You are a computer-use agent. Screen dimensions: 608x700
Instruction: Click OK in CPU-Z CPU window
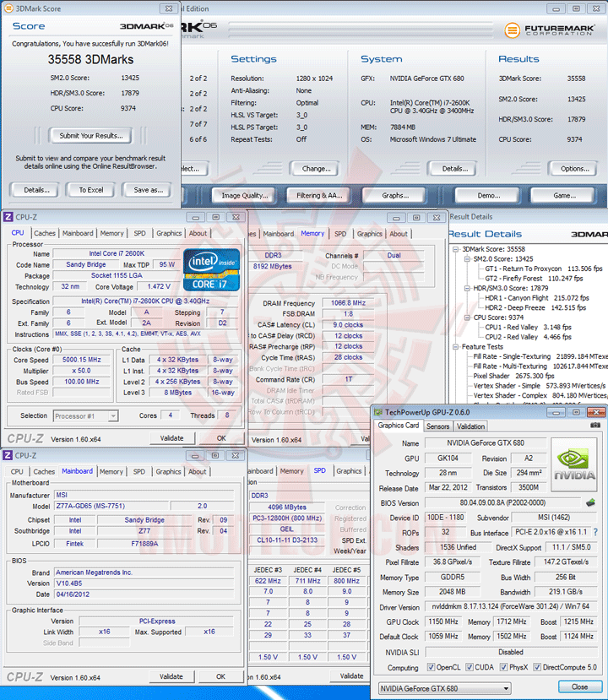pos(221,438)
